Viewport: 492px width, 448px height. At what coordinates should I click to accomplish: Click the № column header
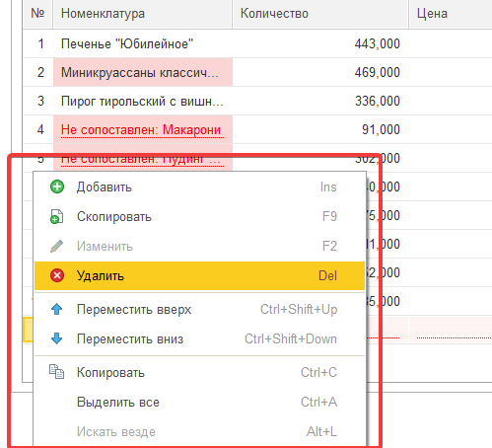point(37,14)
